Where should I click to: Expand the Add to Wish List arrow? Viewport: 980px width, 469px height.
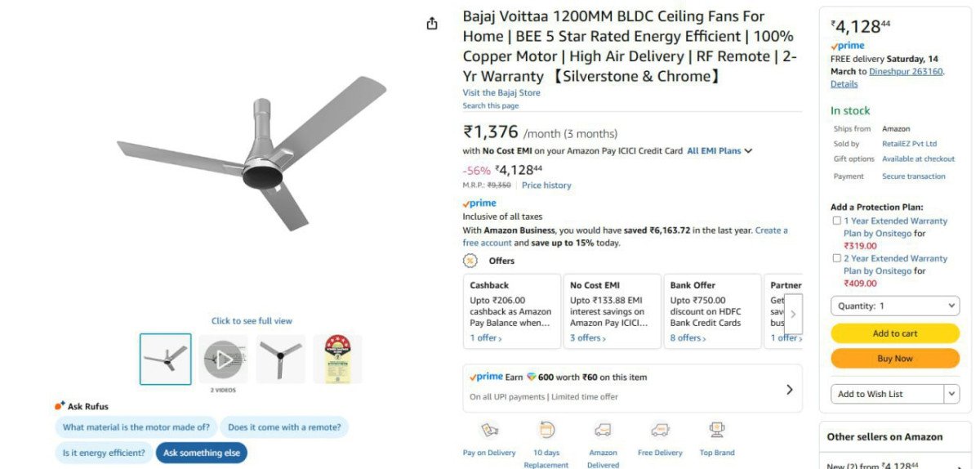(951, 394)
